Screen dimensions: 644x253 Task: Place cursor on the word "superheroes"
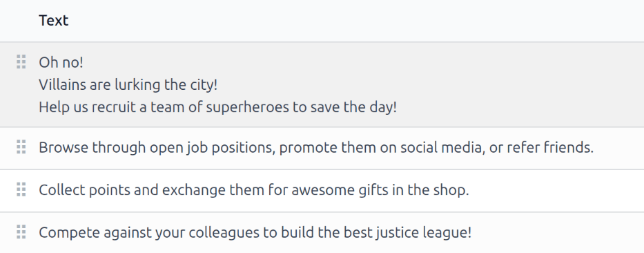pyautogui.click(x=247, y=107)
